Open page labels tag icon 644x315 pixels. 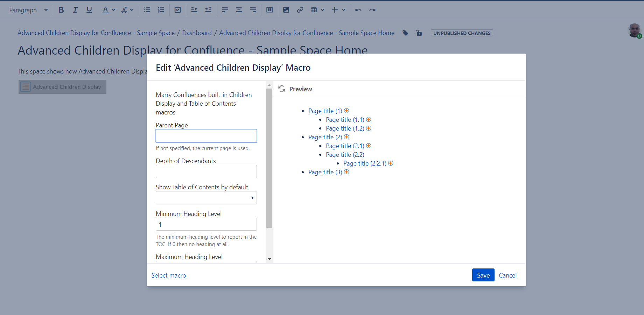(405, 33)
